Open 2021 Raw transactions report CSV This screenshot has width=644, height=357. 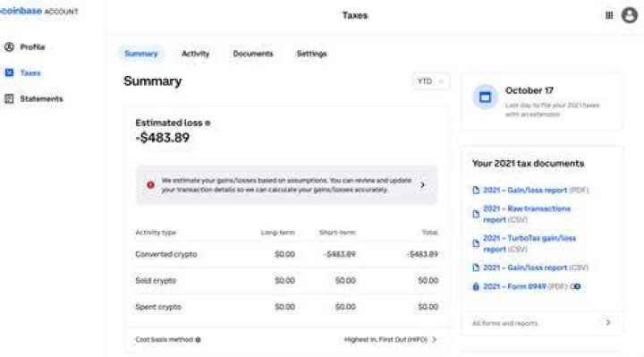pyautogui.click(x=527, y=214)
